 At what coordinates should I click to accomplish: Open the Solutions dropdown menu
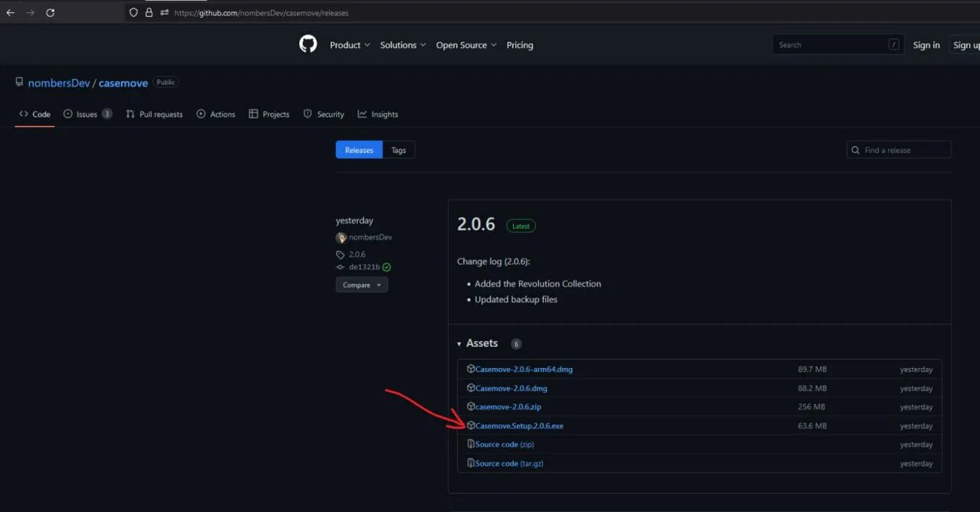pyautogui.click(x=403, y=45)
